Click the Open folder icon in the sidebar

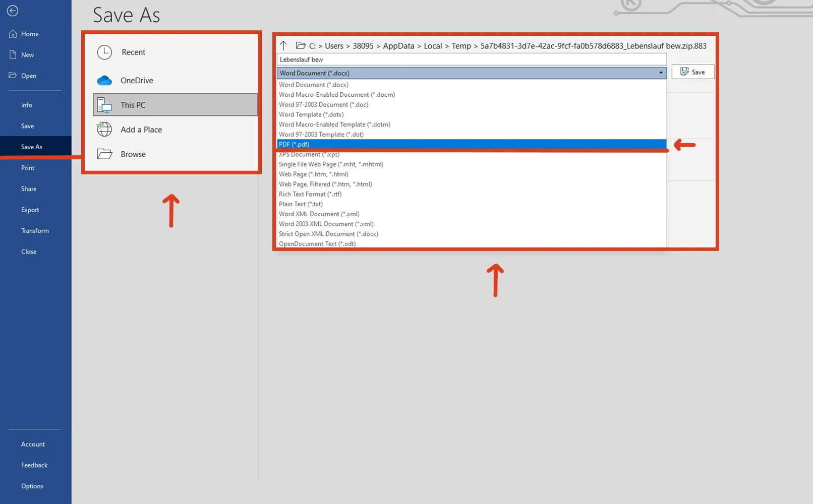13,76
